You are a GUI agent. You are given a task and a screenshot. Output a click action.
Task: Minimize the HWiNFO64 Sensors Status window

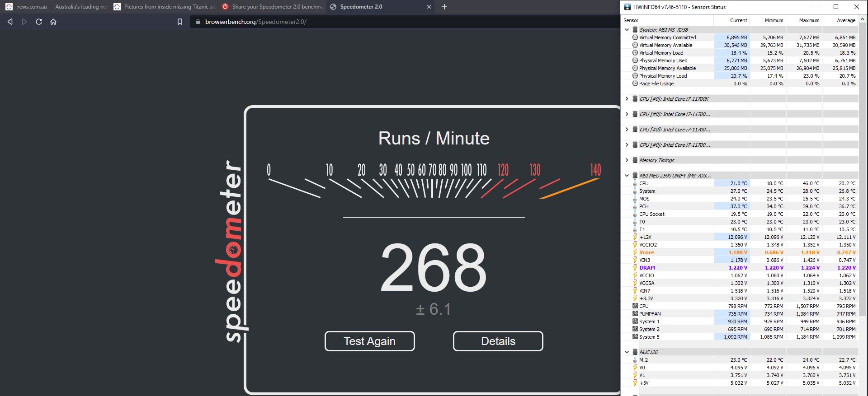pyautogui.click(x=815, y=7)
